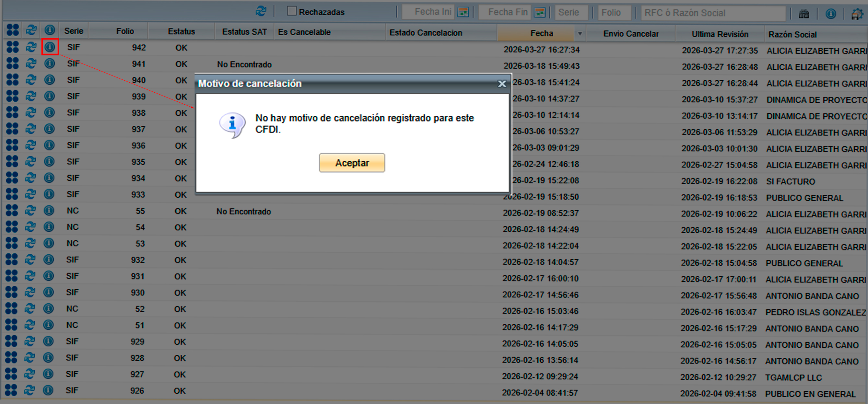Open the Fecha Ini calendar picker
This screenshot has height=404, width=868.
[x=463, y=12]
